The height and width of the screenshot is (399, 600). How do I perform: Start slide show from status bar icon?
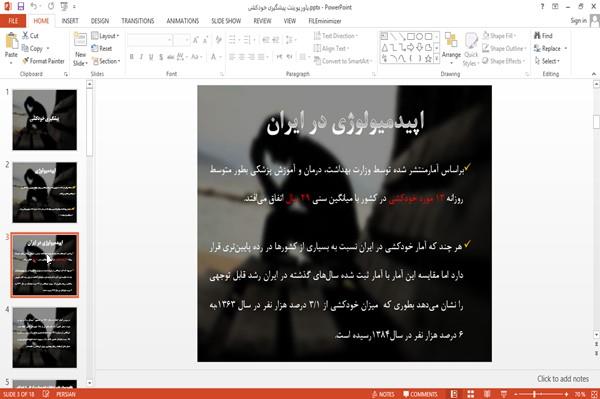[x=504, y=394]
